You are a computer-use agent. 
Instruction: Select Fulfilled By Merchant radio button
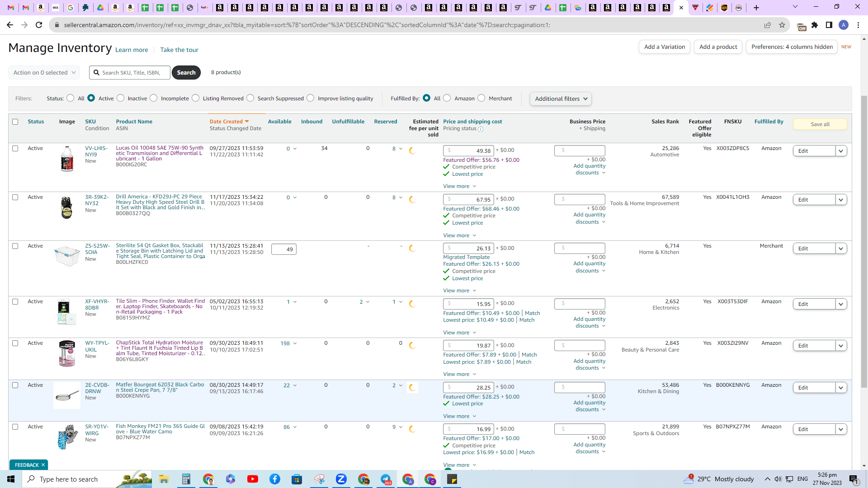(x=481, y=98)
